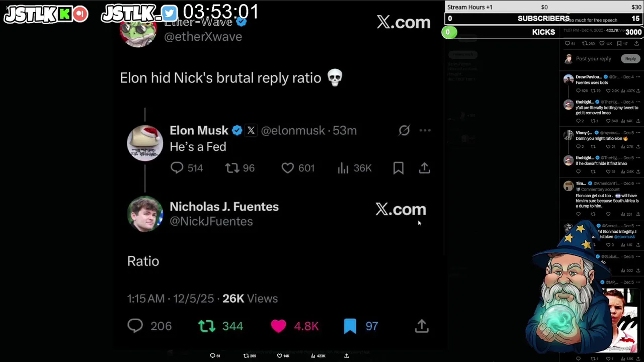644x362 pixels.
Task: Open replies on Nicholas J. Fuentes' Ratio post
Action: click(135, 326)
